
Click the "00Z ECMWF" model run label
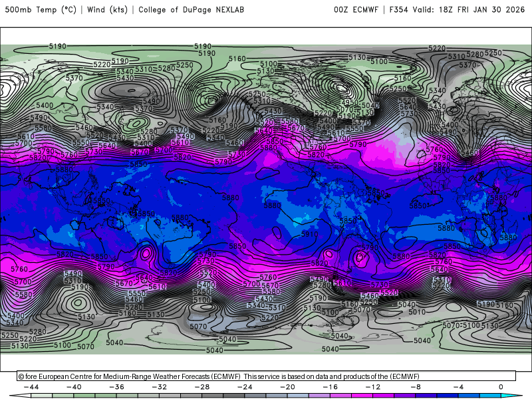(356, 9)
